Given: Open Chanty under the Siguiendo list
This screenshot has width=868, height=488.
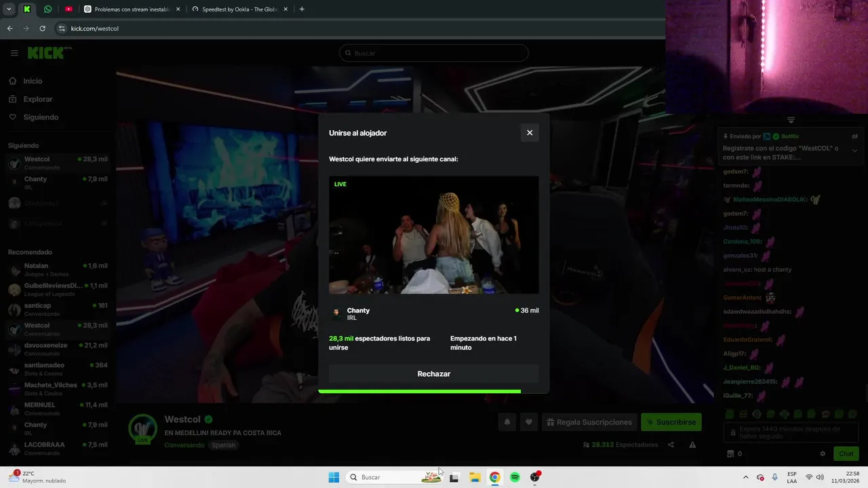Looking at the screenshot, I should pyautogui.click(x=58, y=183).
